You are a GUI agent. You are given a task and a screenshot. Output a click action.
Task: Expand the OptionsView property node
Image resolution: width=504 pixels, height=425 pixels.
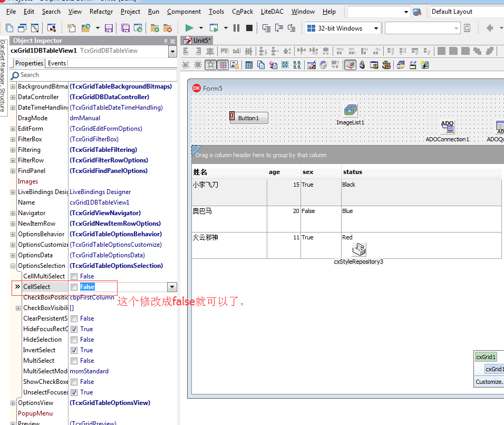pos(13,403)
